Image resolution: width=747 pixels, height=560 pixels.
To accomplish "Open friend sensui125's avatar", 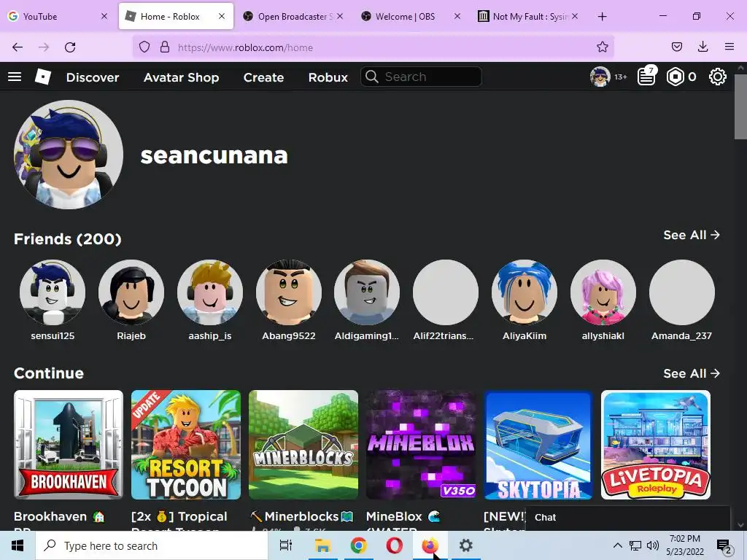I will click(53, 292).
